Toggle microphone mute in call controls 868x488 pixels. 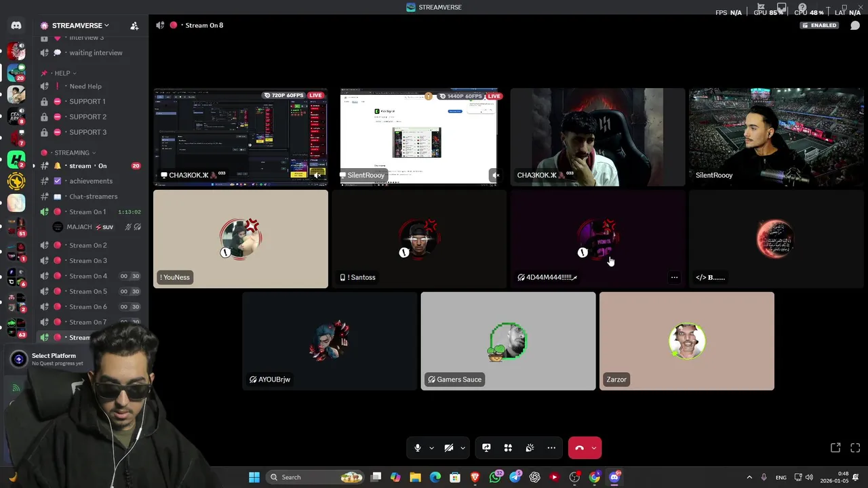(417, 448)
